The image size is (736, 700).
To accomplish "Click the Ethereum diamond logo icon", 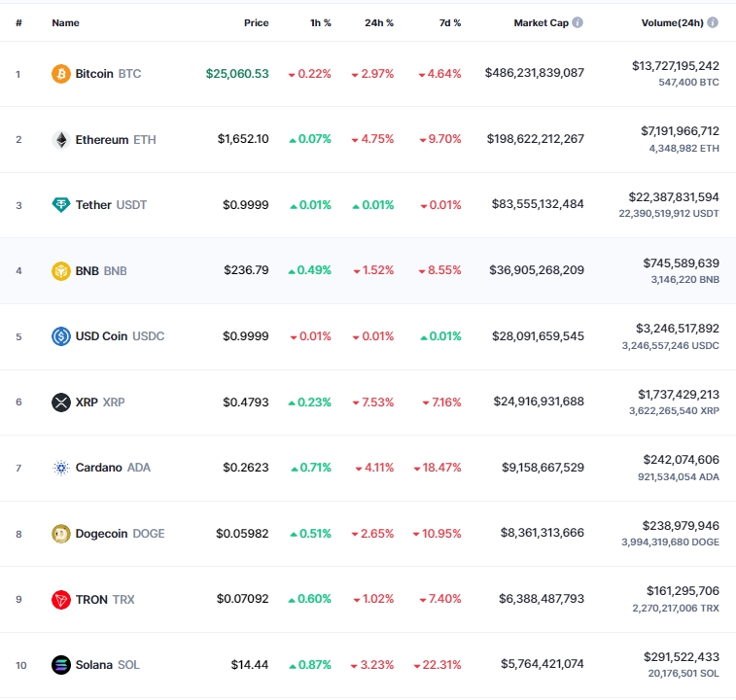I will (x=61, y=139).
